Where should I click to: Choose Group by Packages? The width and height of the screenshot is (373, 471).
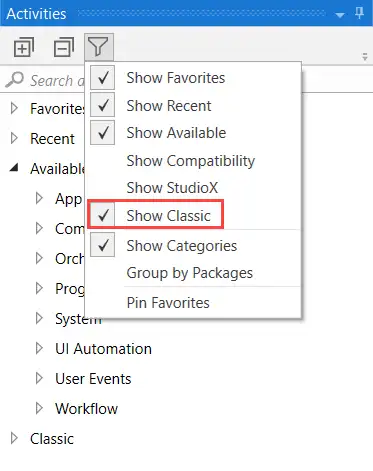pos(190,273)
